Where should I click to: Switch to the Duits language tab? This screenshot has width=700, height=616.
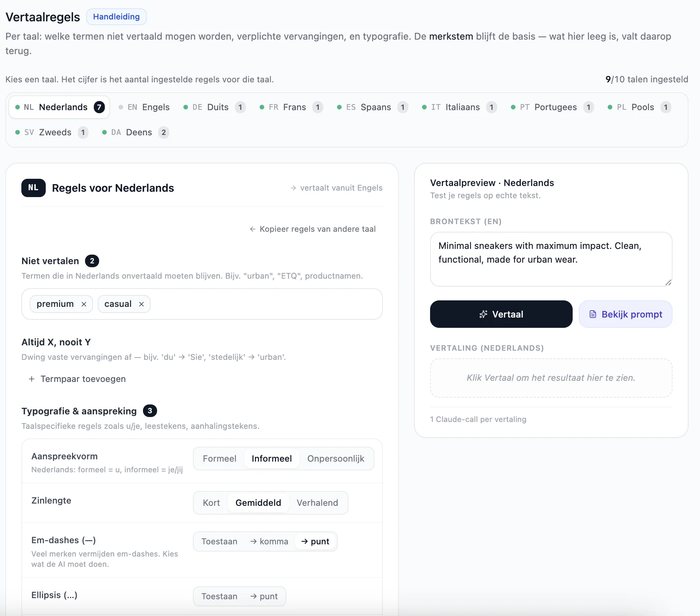[x=214, y=107]
